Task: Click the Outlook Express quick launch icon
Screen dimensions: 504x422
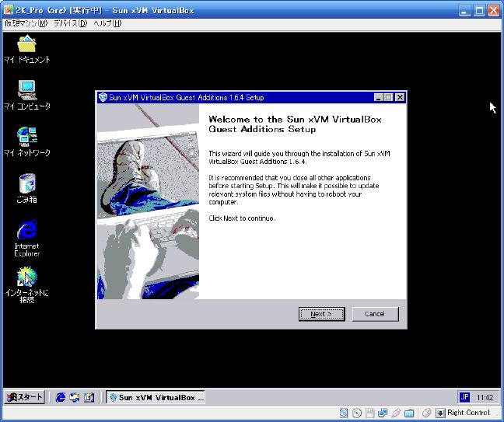Action: click(75, 398)
